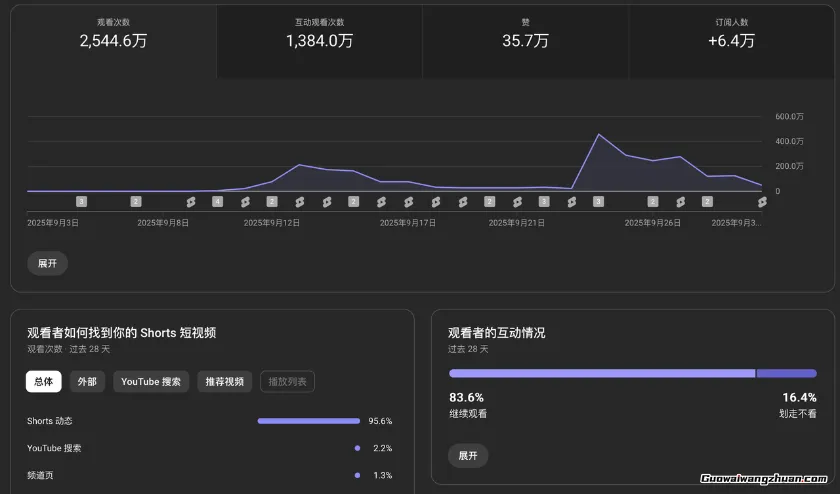
Task: Click the YouTube 搜索 row label in the sources list
Action: point(54,448)
